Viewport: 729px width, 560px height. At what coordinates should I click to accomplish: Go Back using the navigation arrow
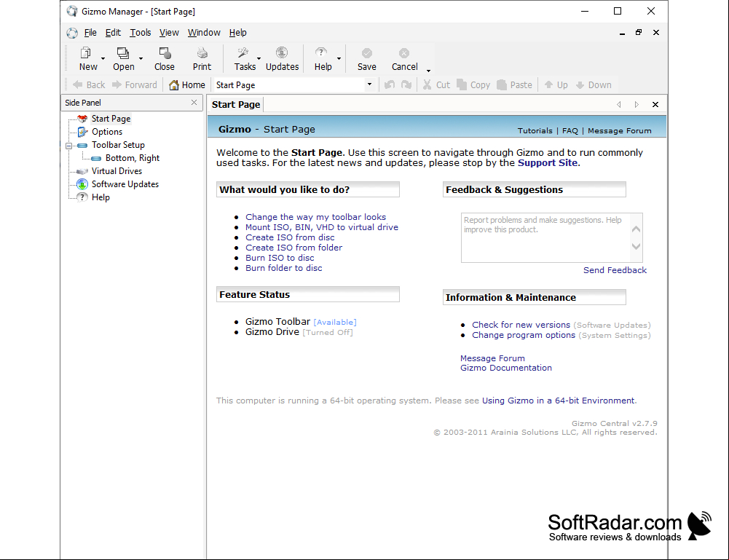coord(89,84)
